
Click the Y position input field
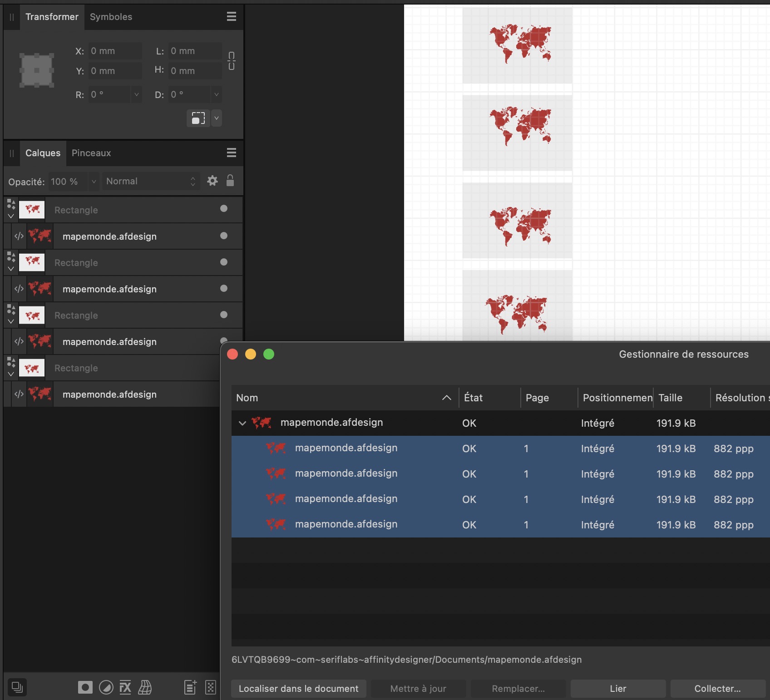tap(114, 71)
